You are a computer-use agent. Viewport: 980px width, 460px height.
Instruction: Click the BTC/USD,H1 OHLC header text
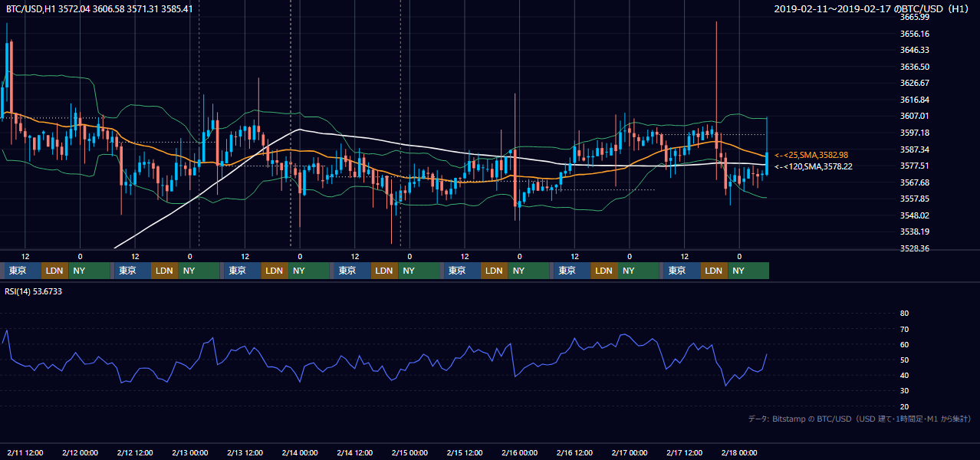coord(99,9)
